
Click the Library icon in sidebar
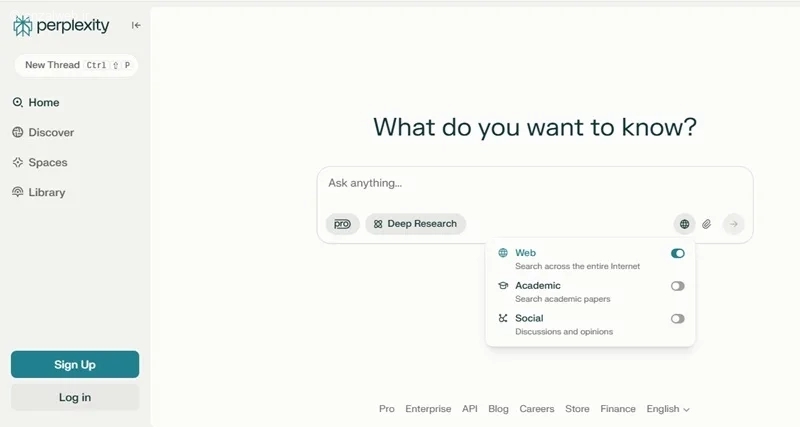pyautogui.click(x=18, y=192)
